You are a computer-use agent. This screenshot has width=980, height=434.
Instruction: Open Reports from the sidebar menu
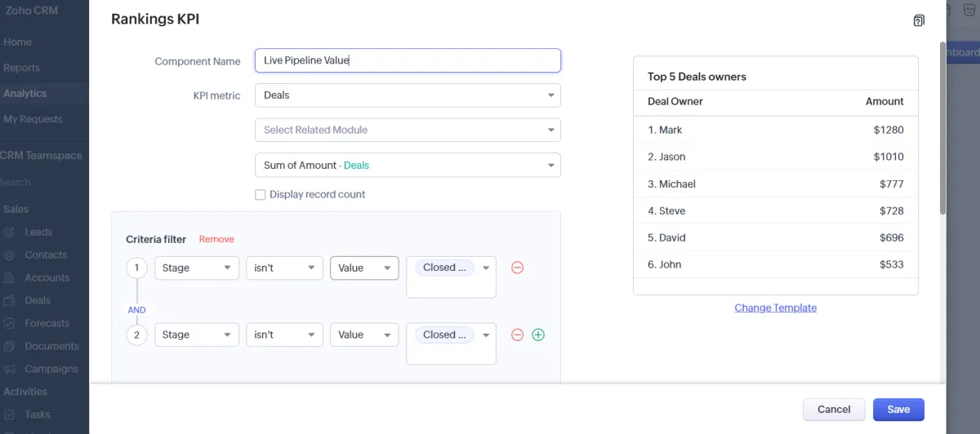pos(22,68)
